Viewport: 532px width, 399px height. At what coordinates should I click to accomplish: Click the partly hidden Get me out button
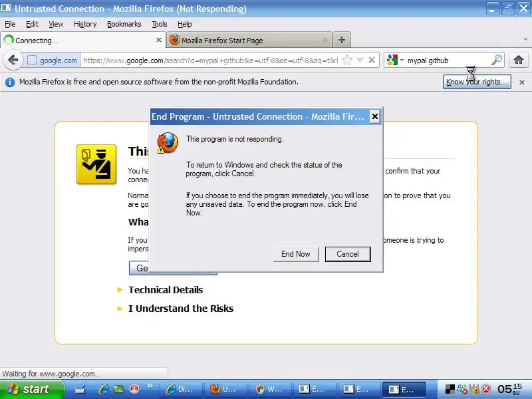tap(139, 268)
